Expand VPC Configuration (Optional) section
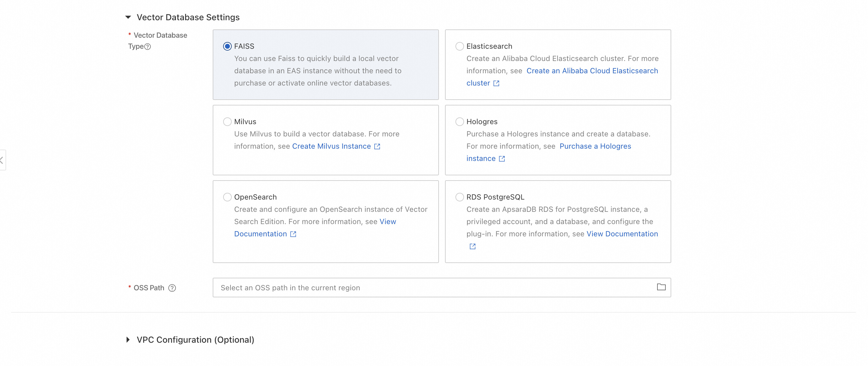 128,340
